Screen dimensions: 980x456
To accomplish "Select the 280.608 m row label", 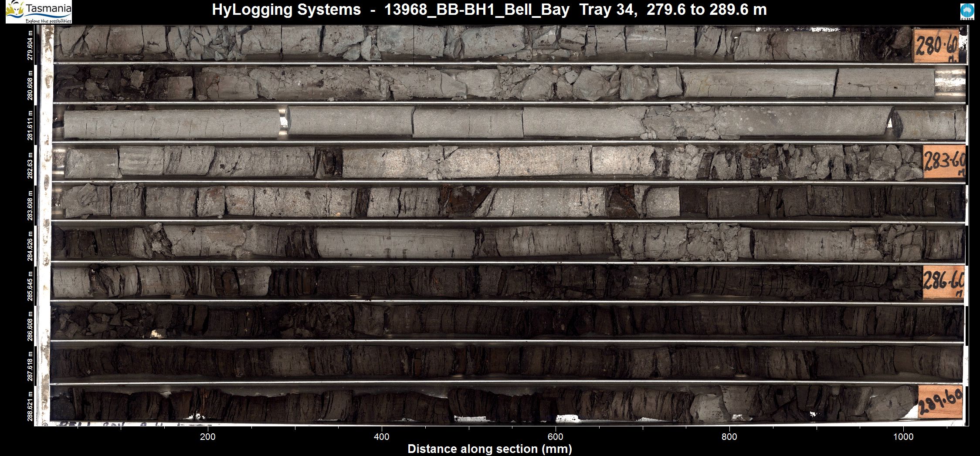I will point(30,85).
